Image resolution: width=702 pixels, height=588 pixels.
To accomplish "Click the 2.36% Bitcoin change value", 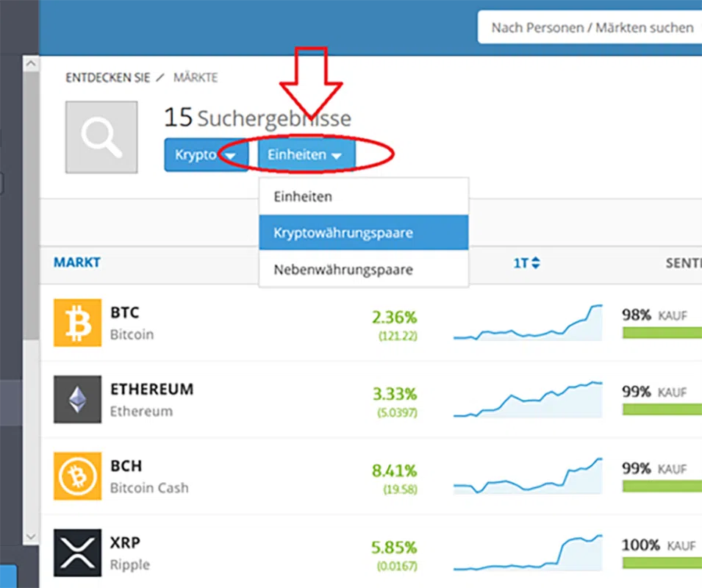I will (x=395, y=318).
